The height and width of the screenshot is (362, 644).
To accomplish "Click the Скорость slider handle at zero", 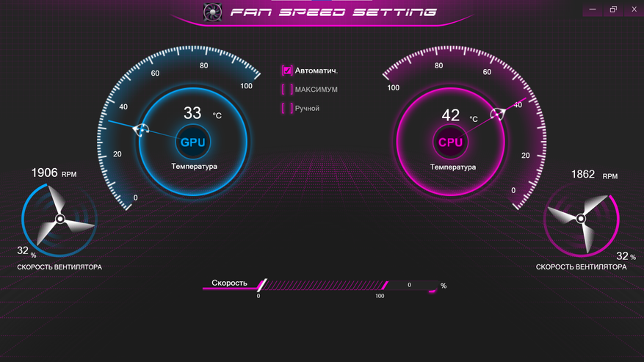I will click(261, 285).
